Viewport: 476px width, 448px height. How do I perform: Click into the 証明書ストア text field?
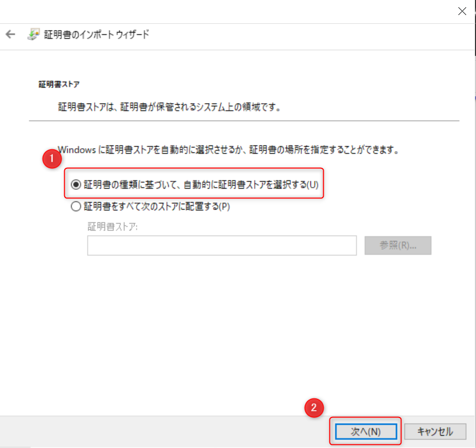(x=222, y=245)
